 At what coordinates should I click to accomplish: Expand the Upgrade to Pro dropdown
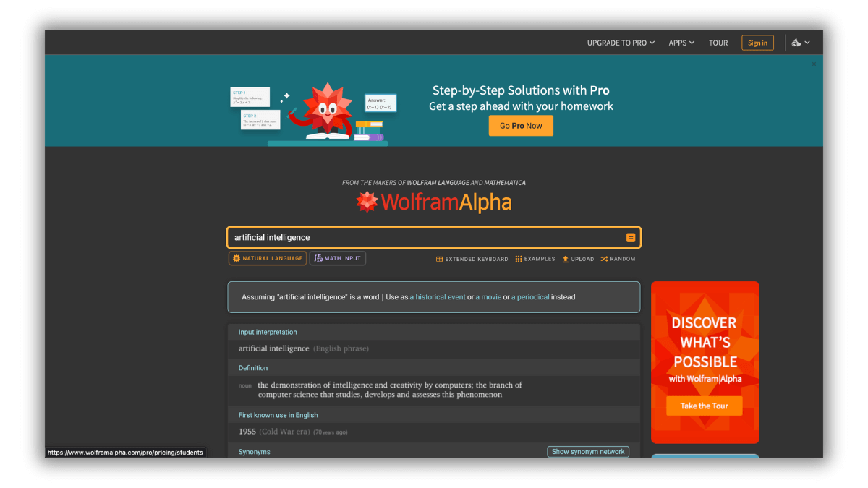click(x=621, y=43)
